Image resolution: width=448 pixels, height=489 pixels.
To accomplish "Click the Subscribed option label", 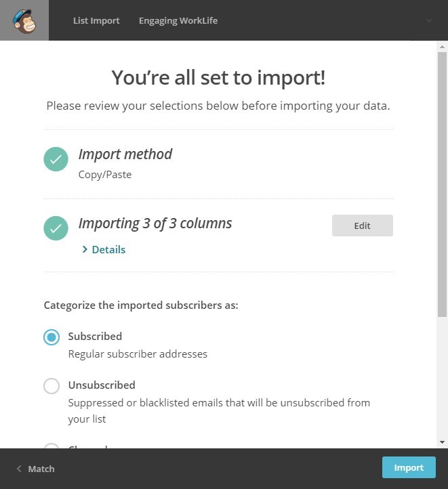I will (95, 336).
